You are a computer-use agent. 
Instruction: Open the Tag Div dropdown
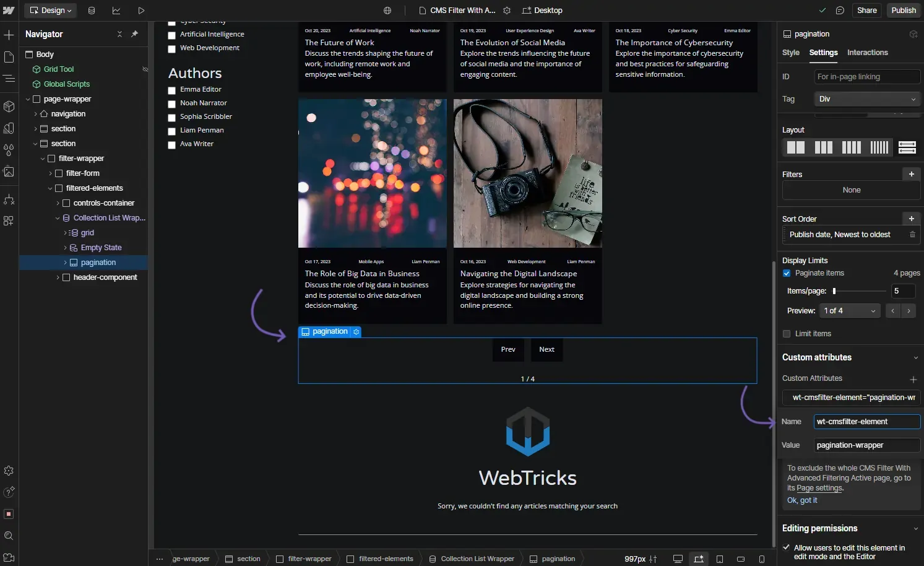coord(867,99)
